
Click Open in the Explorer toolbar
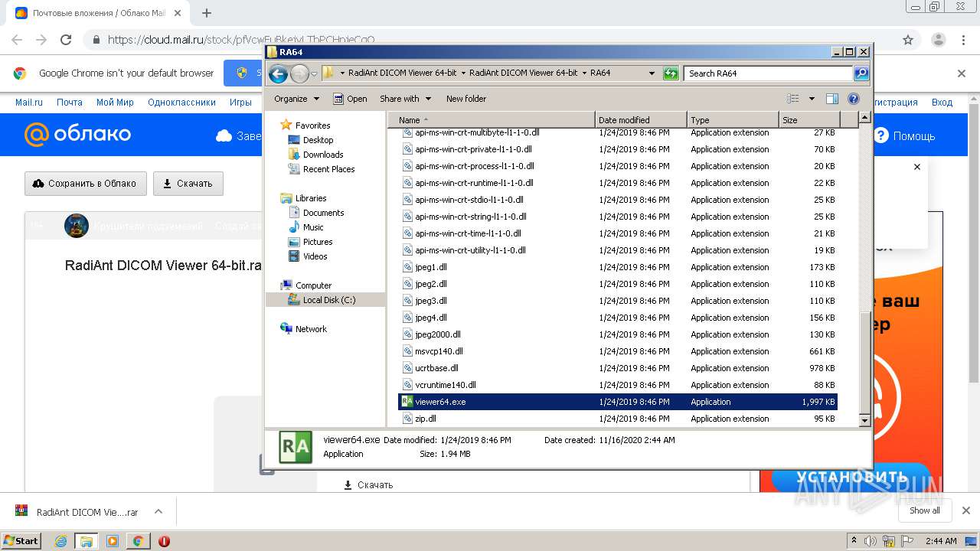(x=350, y=99)
